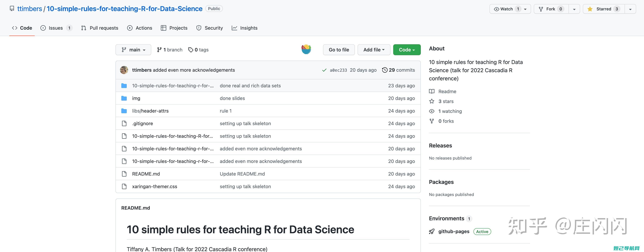Unstar the repo via the Starred button

coord(604,9)
